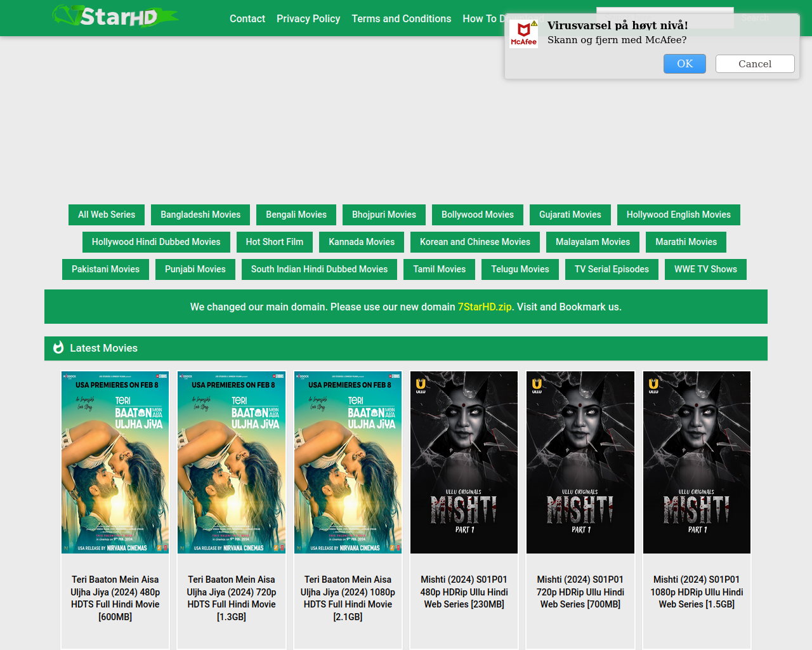The height and width of the screenshot is (650, 812).
Task: Click Cancel in the virus alert popup
Action: tap(755, 63)
